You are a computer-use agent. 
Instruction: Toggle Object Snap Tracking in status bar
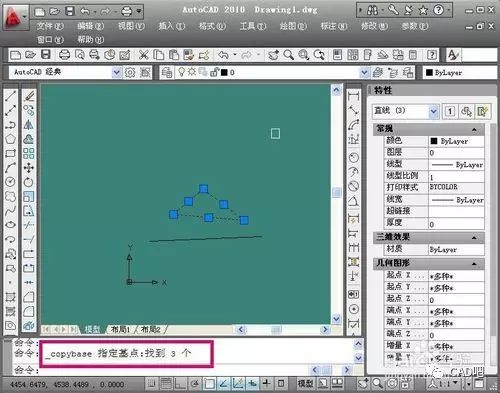[224, 384]
